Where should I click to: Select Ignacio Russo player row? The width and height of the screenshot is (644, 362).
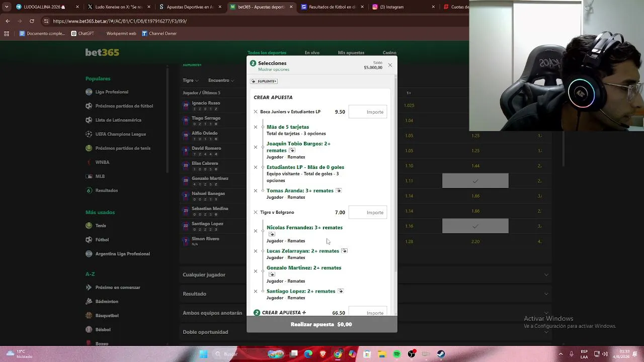pyautogui.click(x=206, y=106)
